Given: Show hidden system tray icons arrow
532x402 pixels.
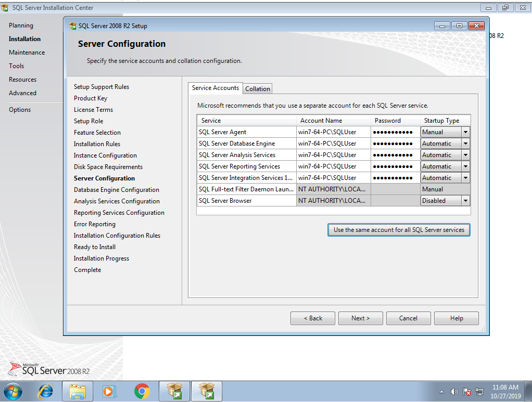Looking at the screenshot, I should (442, 391).
